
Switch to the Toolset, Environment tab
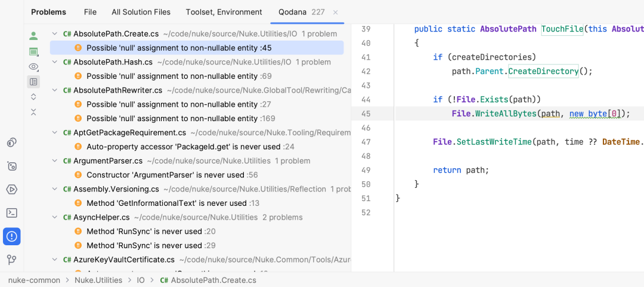pos(224,13)
